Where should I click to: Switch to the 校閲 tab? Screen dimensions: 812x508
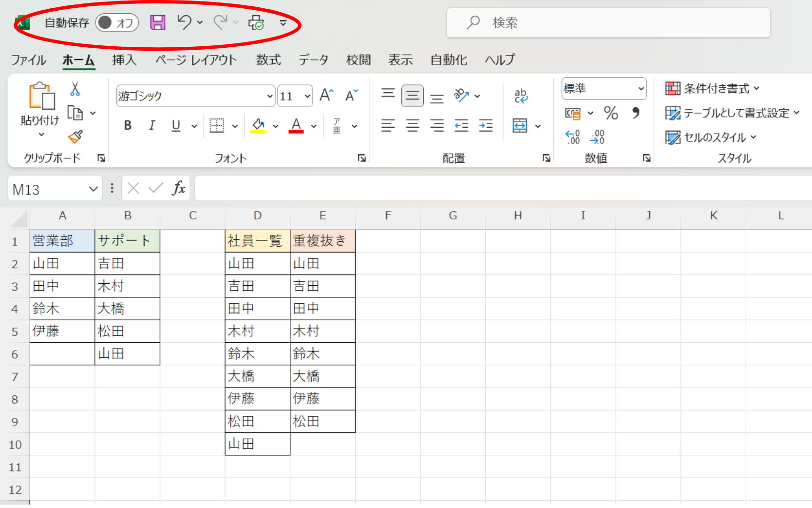359,60
